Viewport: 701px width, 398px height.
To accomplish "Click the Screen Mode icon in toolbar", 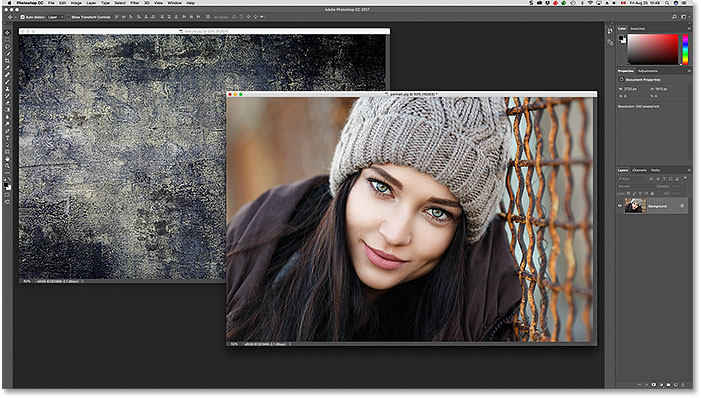I will 7,201.
